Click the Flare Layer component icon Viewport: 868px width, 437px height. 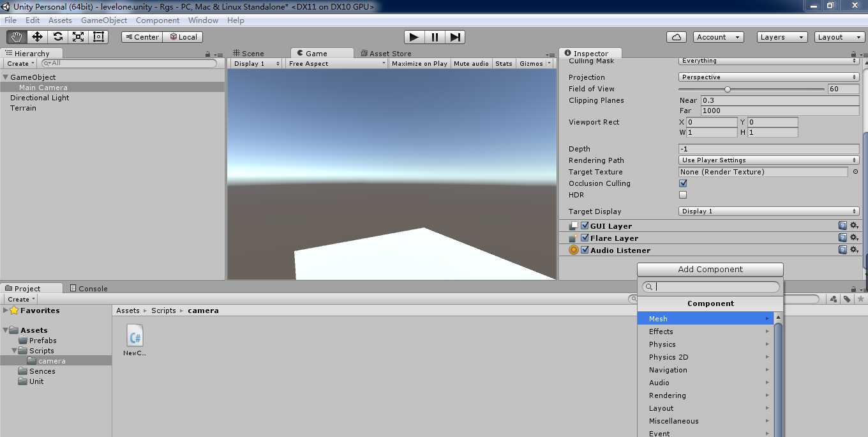[x=574, y=238]
